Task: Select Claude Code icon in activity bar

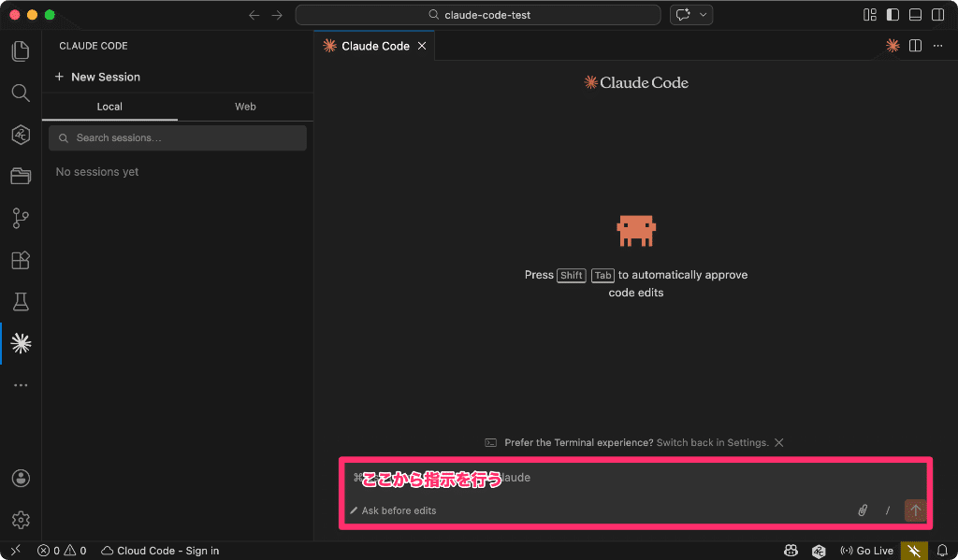Action: coord(21,344)
